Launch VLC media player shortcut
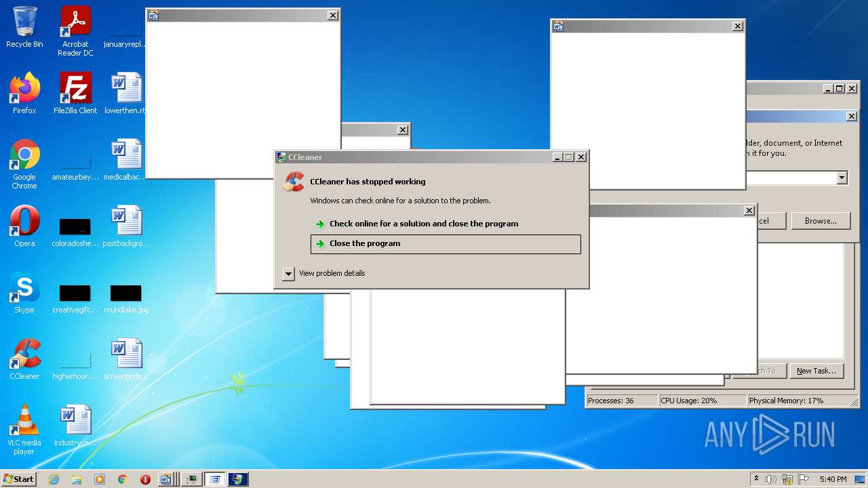The width and height of the screenshot is (868, 488). (24, 430)
